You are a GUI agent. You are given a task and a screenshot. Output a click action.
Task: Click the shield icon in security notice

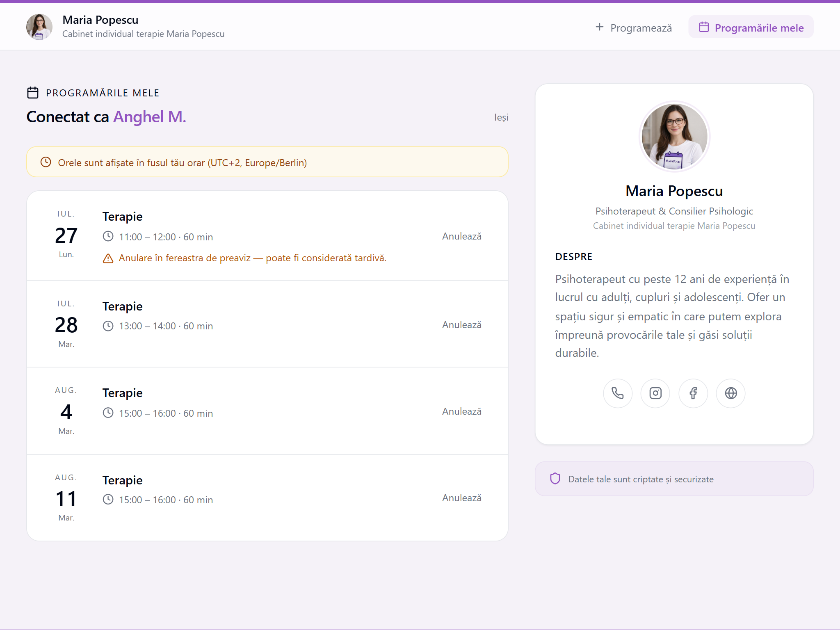555,479
